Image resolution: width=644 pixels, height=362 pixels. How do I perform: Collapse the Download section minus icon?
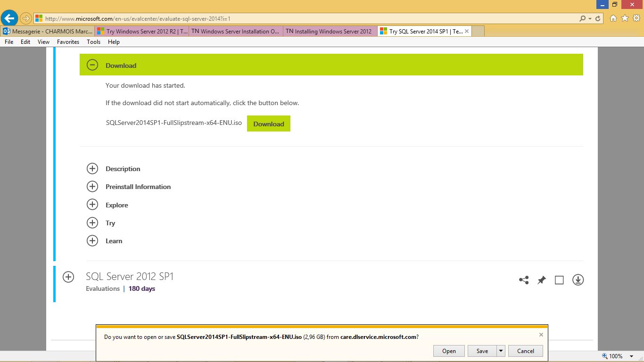click(92, 65)
